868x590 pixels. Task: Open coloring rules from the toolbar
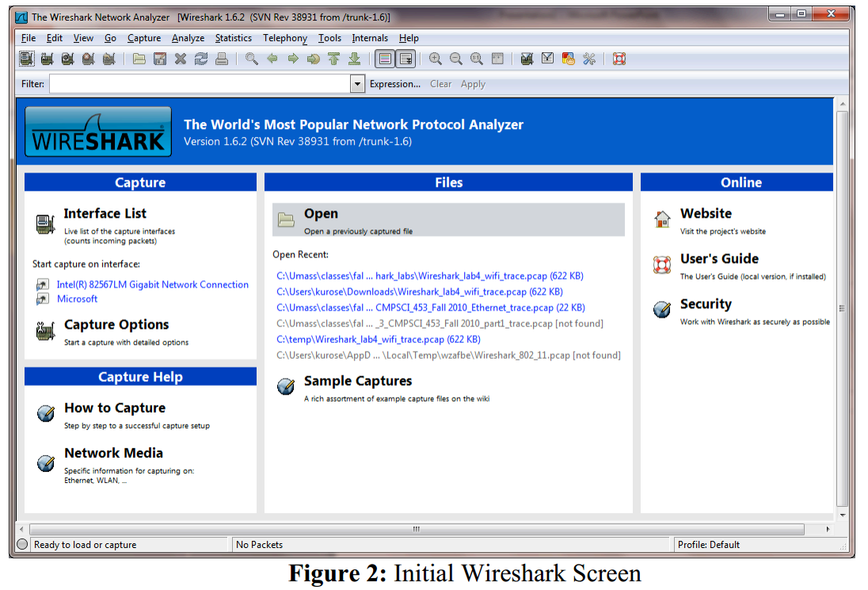[569, 59]
